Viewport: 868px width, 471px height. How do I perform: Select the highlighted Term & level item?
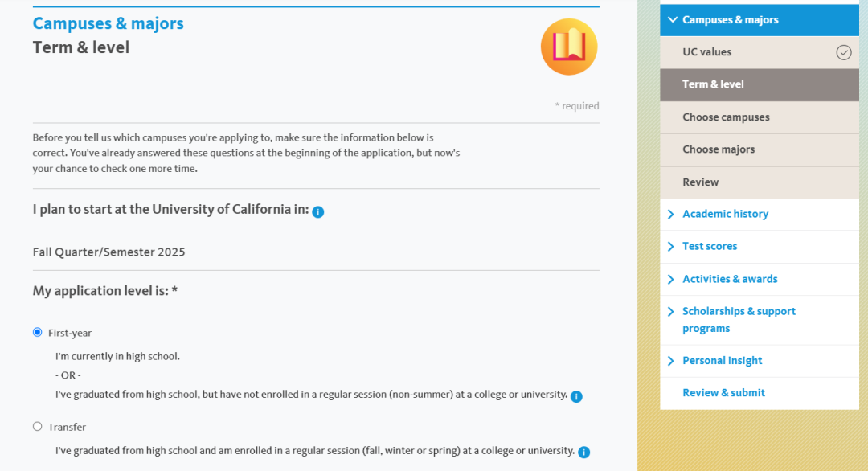pos(759,84)
